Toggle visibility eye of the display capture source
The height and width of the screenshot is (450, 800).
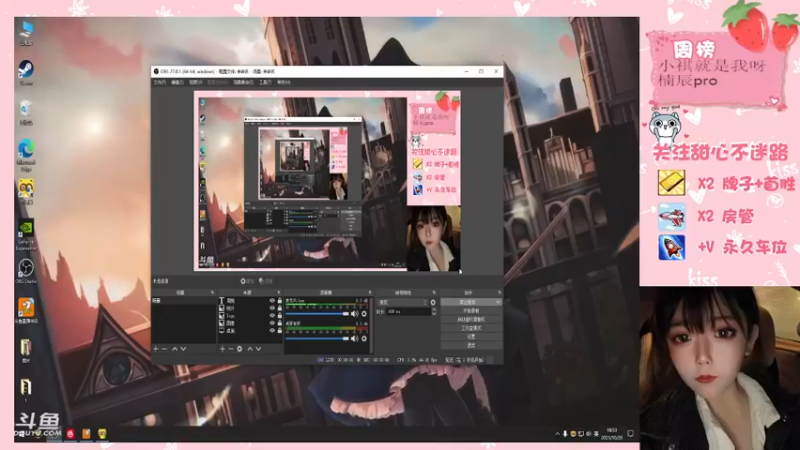[x=272, y=331]
